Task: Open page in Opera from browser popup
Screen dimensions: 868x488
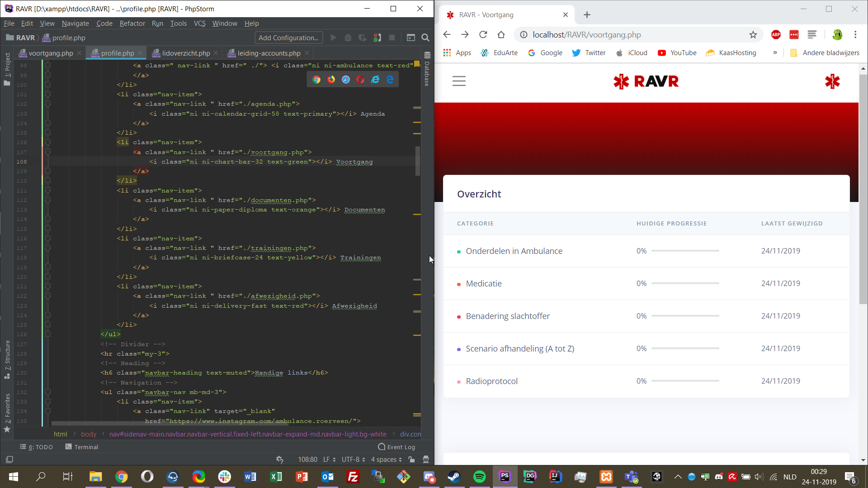Action: (x=360, y=80)
